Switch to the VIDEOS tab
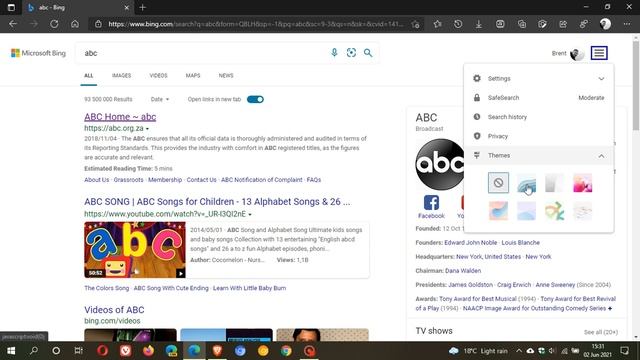640x360 pixels. 158,76
